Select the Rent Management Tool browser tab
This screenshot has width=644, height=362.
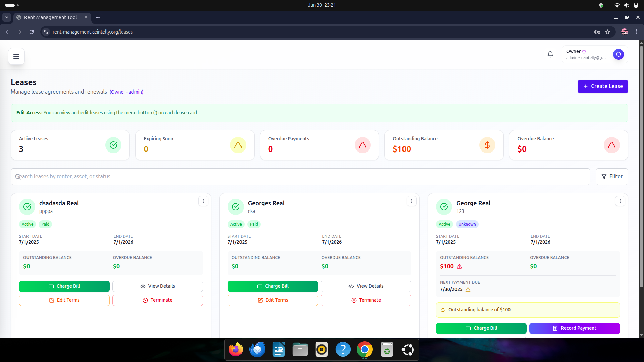[50, 17]
